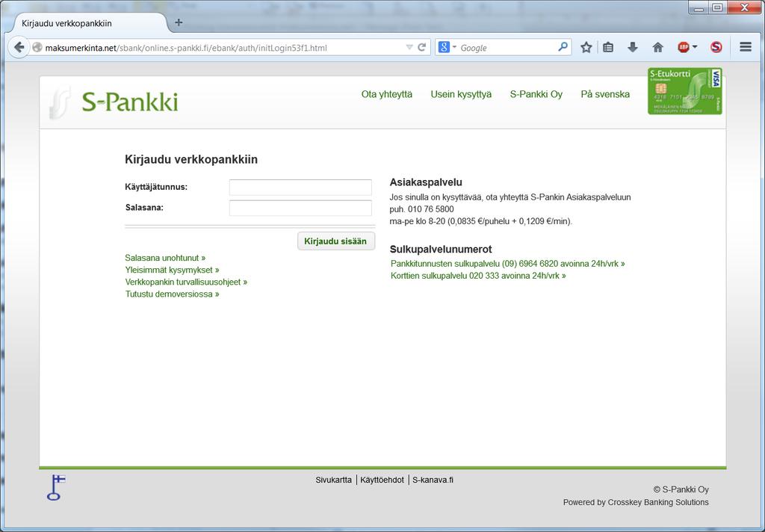Reload the page with the refresh icon
Screen dimensions: 765x532
[x=422, y=47]
